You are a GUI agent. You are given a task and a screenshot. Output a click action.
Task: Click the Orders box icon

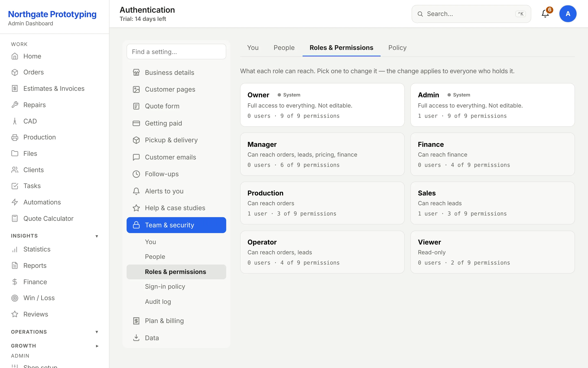click(x=15, y=72)
